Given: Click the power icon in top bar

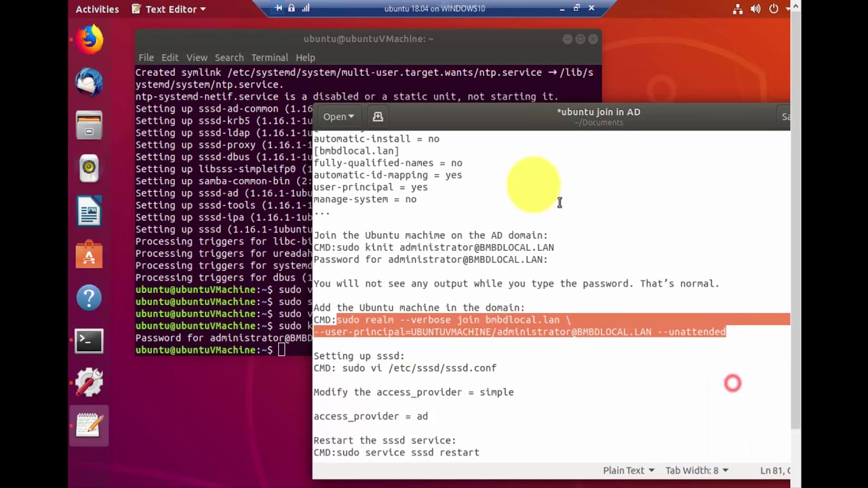Looking at the screenshot, I should 774,9.
